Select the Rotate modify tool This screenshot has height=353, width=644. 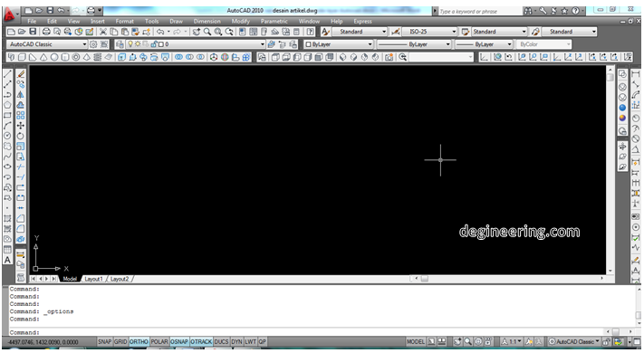tap(21, 136)
